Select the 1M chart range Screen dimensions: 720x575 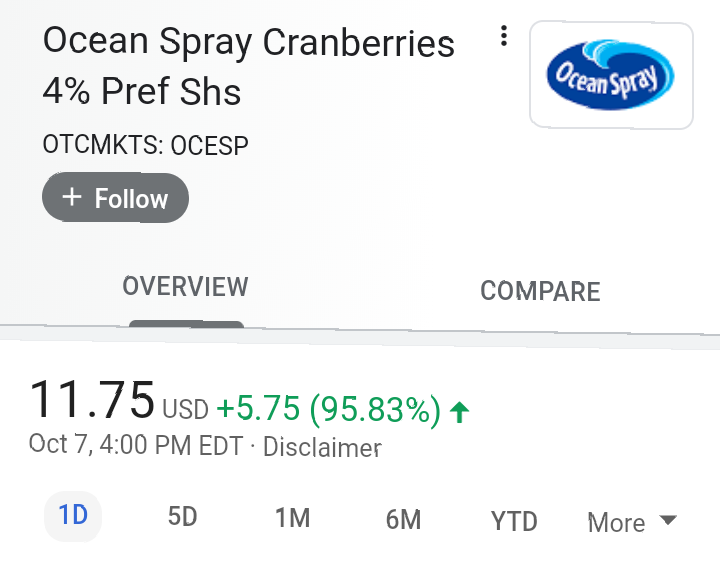point(292,518)
